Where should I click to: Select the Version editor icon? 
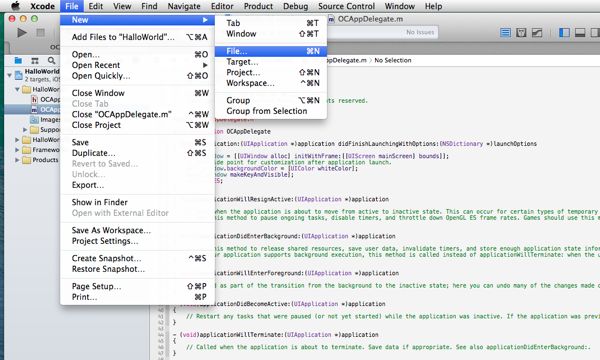537,33
